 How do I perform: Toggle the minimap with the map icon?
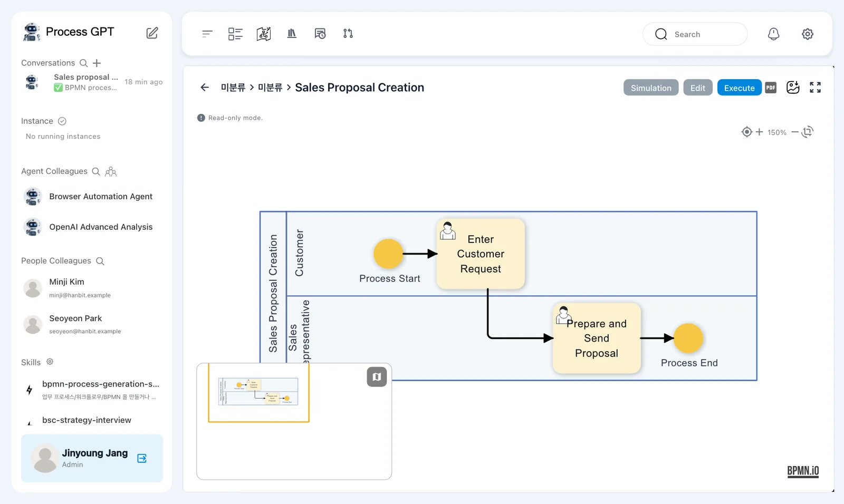377,377
